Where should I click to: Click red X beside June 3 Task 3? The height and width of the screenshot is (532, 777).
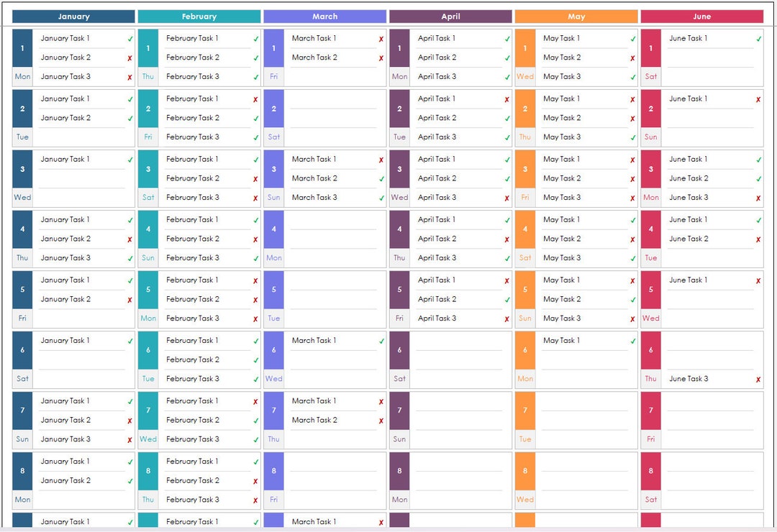[759, 198]
